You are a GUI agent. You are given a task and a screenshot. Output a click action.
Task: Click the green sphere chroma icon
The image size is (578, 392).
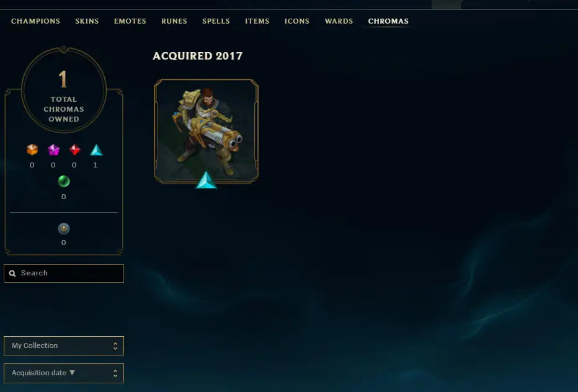tap(64, 182)
